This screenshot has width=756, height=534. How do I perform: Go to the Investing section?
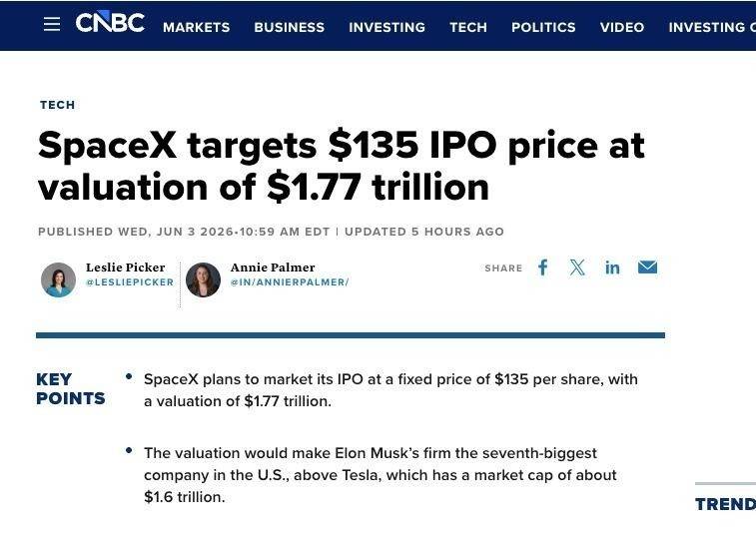pos(387,28)
